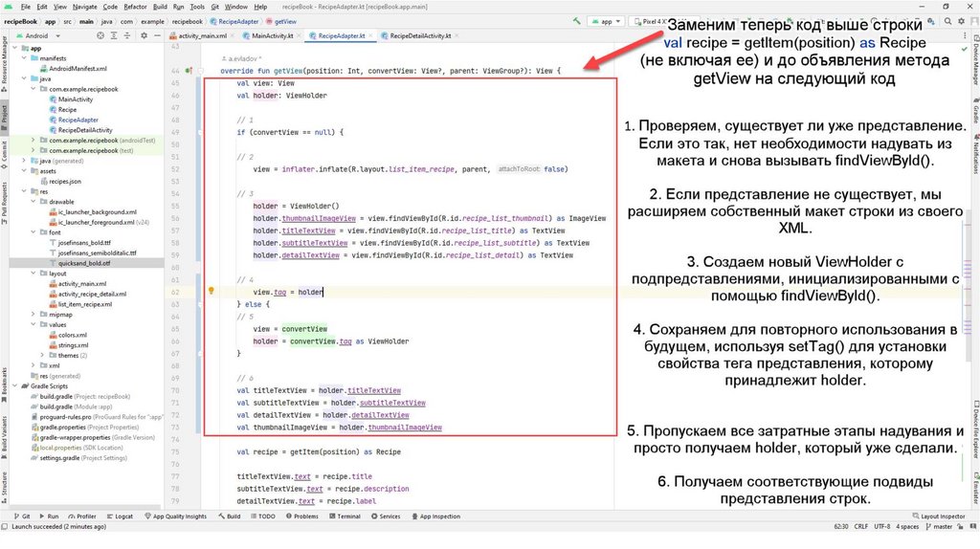
Task: Click the yellow lightbulb intention icon
Action: click(x=212, y=291)
